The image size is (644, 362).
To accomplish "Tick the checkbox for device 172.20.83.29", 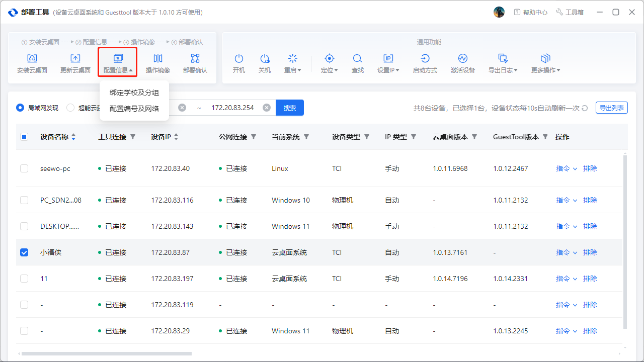I will tap(24, 331).
